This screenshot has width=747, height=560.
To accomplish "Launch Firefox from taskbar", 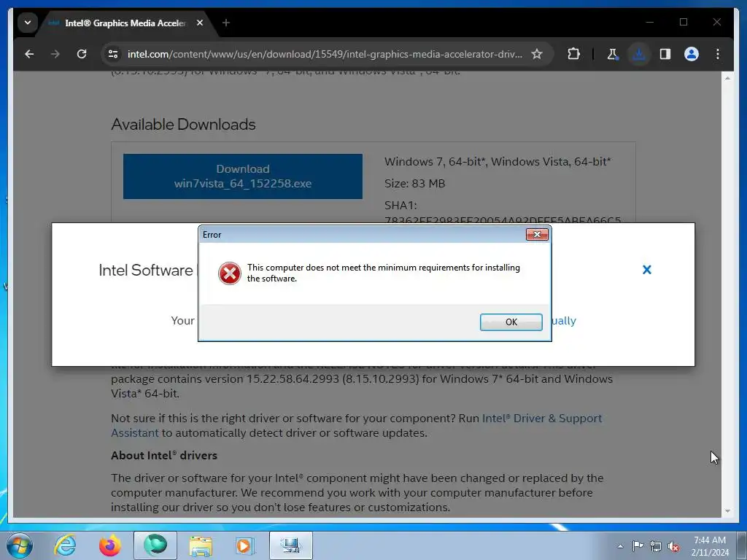I will 110,545.
